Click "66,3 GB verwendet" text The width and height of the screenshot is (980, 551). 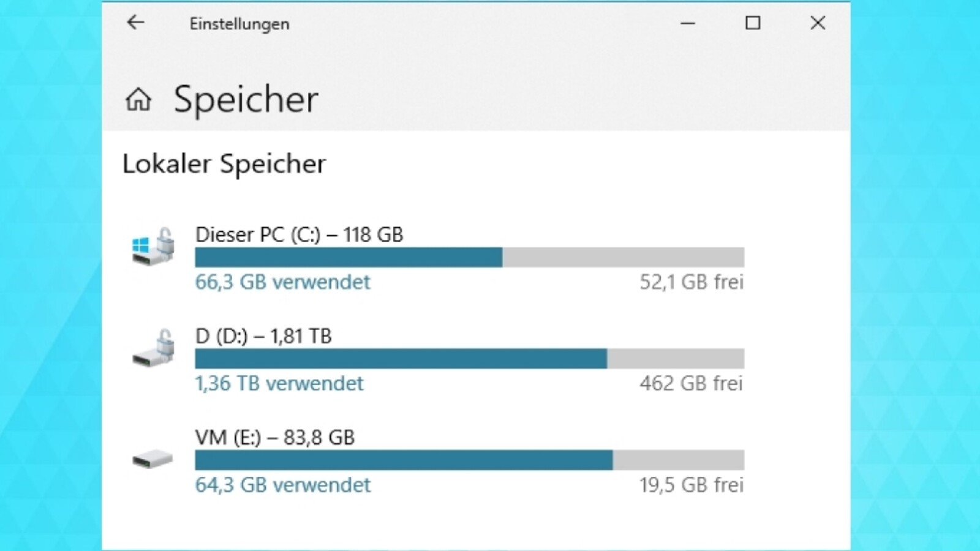click(282, 282)
